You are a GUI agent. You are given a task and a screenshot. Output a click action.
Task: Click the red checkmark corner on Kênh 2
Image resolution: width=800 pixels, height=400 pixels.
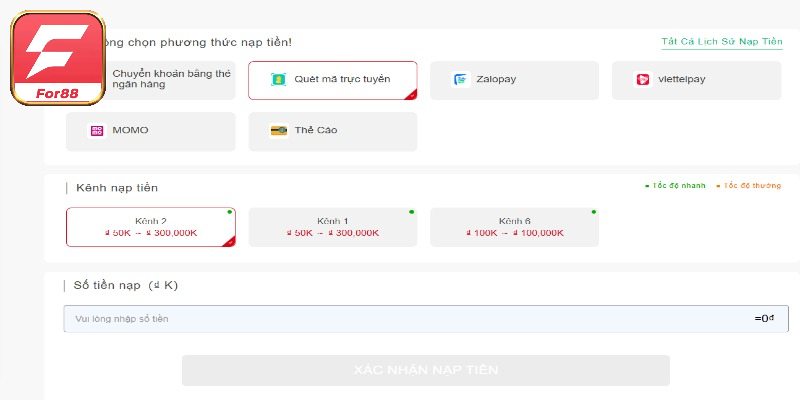click(230, 242)
